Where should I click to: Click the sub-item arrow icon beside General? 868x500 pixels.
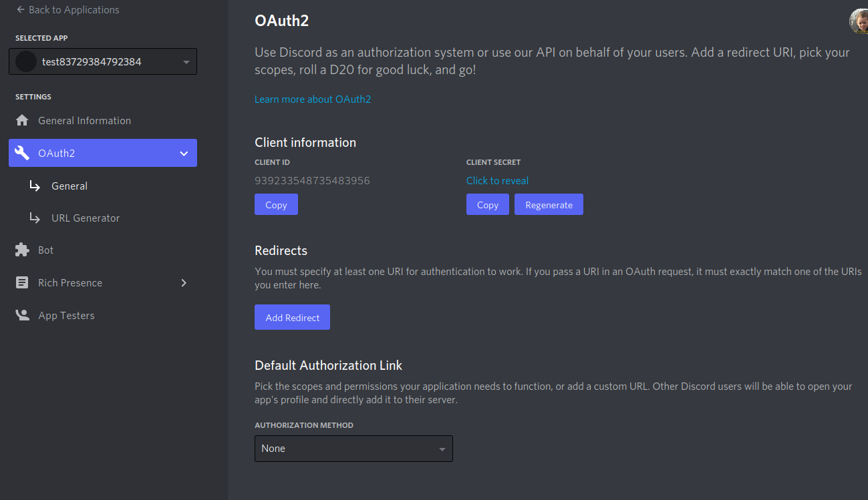pyautogui.click(x=35, y=186)
